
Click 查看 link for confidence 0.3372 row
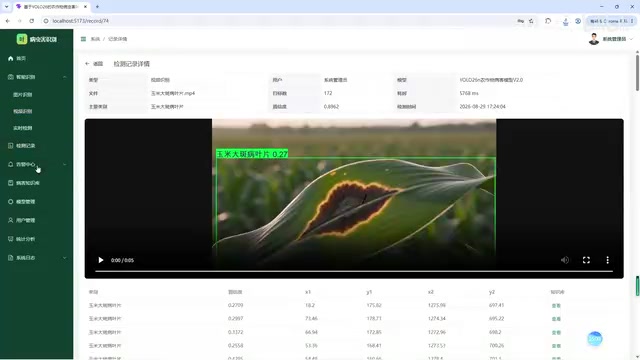click(556, 332)
